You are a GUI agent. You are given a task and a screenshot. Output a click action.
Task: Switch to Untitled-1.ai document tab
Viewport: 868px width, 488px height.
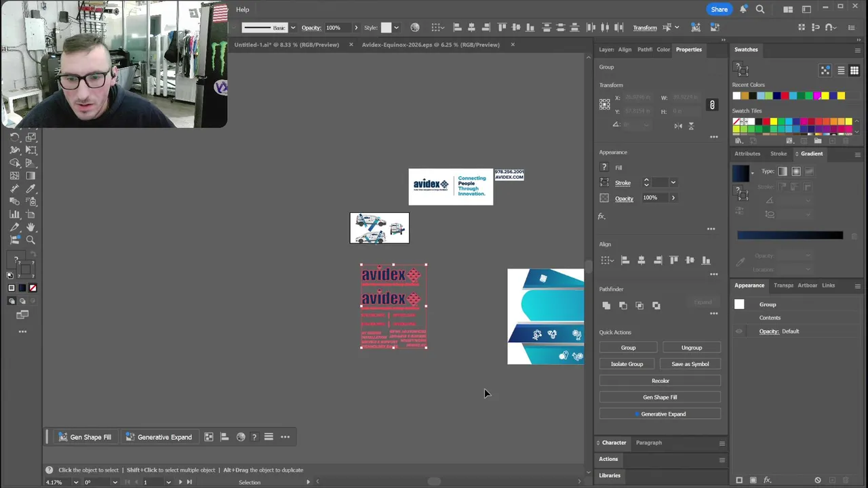286,45
